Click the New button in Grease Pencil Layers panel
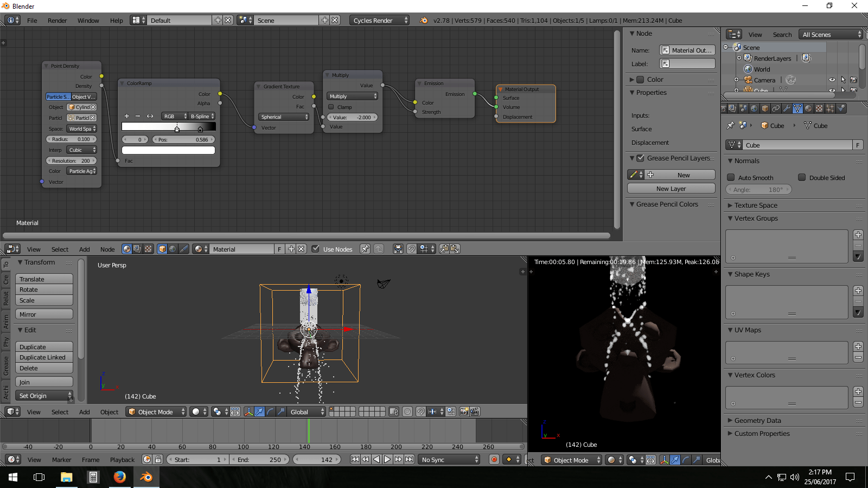 click(x=684, y=174)
